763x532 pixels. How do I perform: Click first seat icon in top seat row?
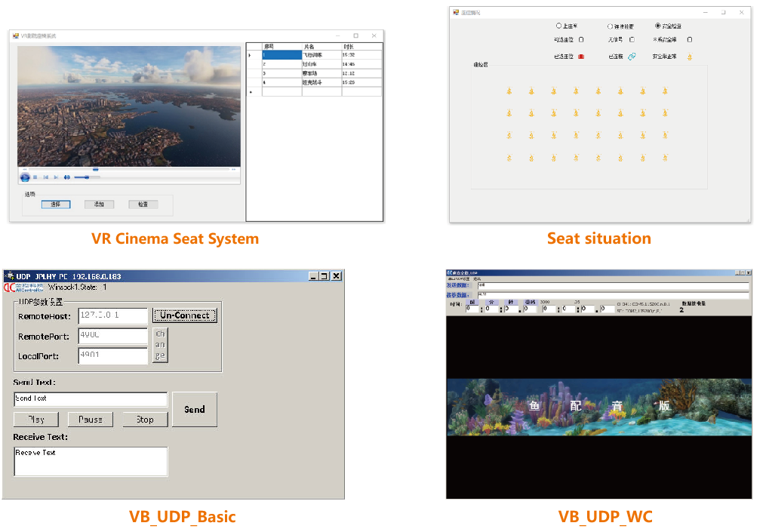(509, 91)
